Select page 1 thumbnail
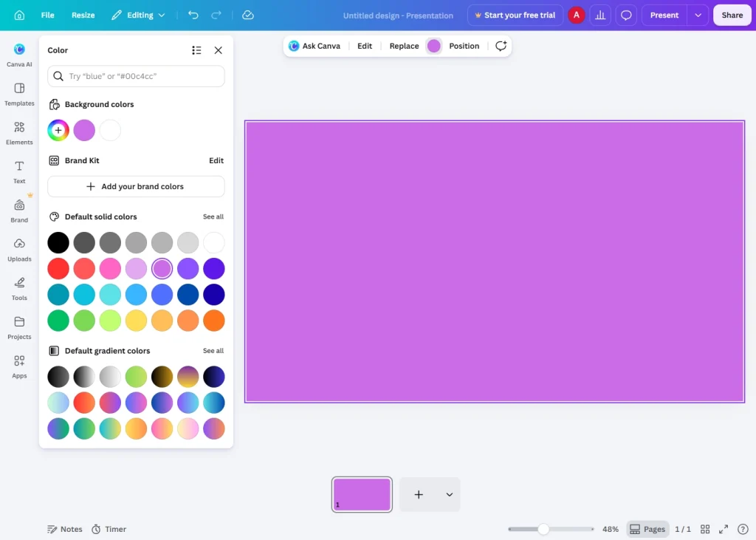The width and height of the screenshot is (756, 540). [x=362, y=495]
